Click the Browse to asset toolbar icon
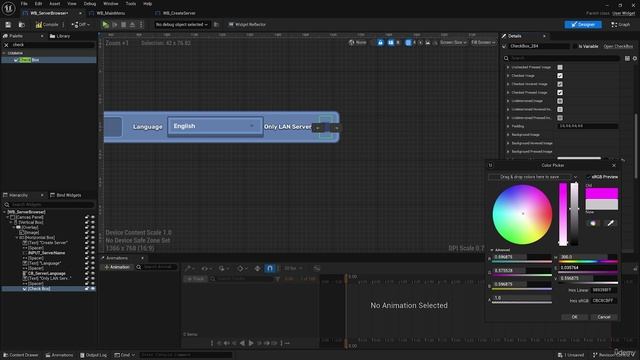This screenshot has height=360, width=640. [22, 24]
